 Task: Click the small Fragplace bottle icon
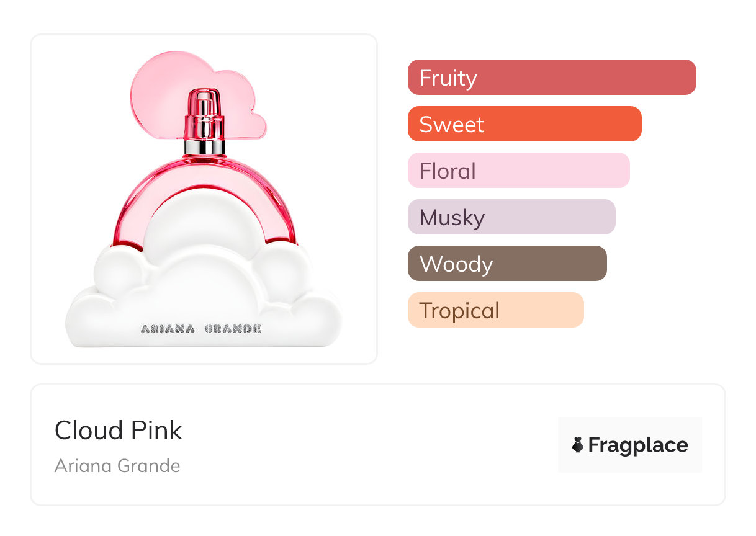click(x=578, y=445)
